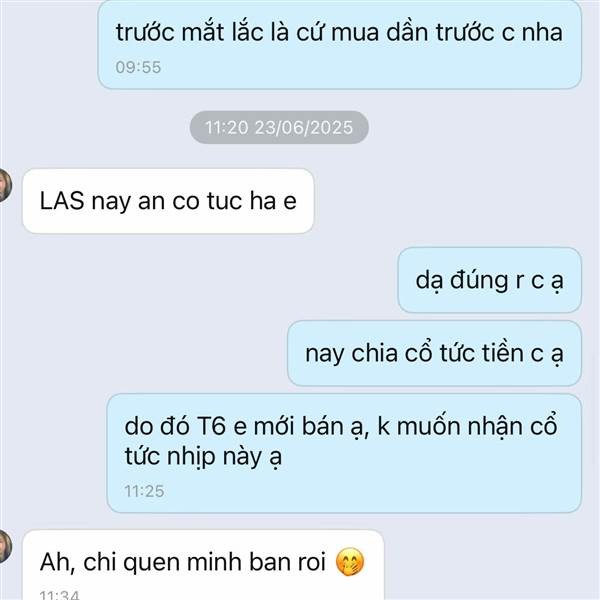Tap the 'tức nhịp này ạ' second line

coord(203,457)
